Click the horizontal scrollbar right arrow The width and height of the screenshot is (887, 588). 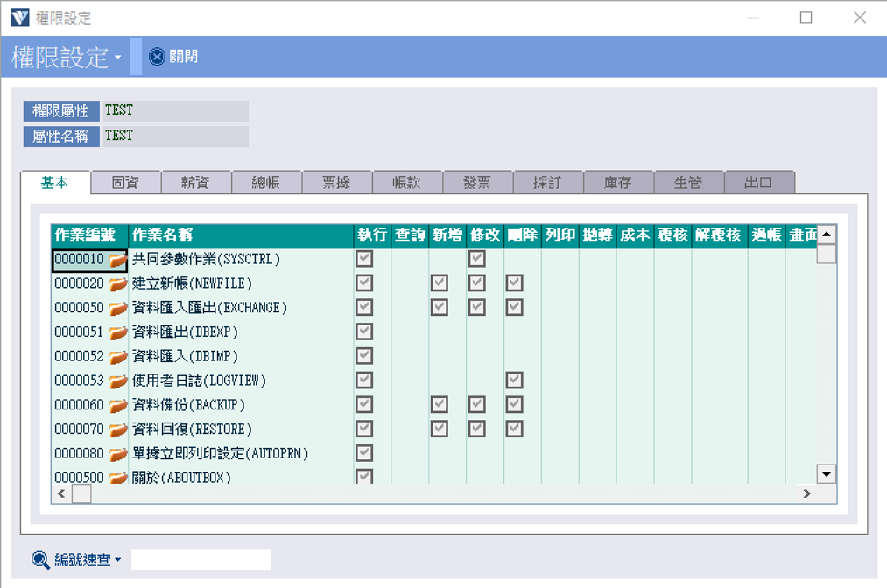coord(806,494)
